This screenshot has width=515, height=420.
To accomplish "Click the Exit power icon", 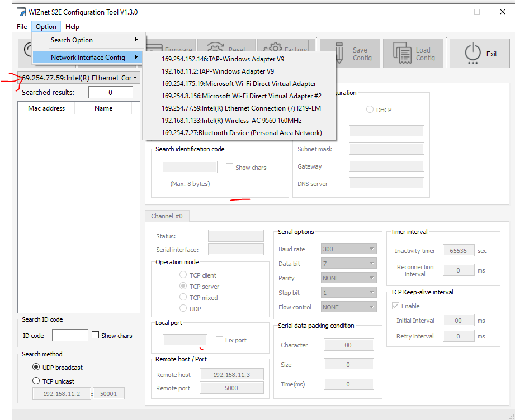I will (x=473, y=53).
